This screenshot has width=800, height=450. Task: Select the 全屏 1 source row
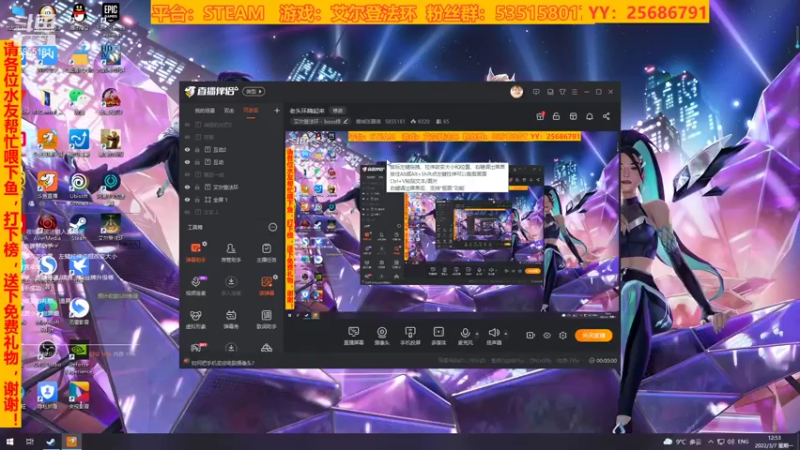(x=232, y=199)
